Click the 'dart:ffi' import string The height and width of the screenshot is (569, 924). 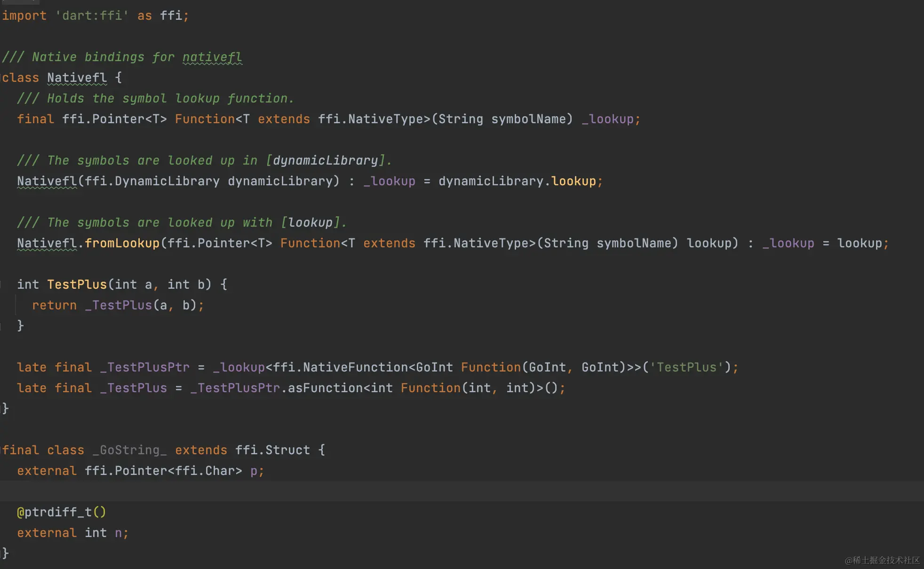(92, 16)
